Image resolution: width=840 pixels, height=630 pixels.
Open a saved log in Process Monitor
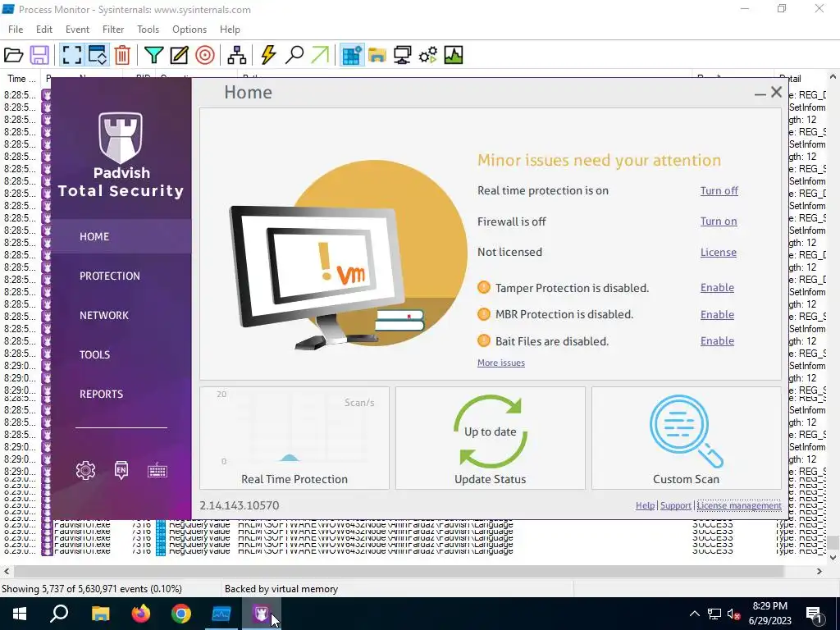pyautogui.click(x=13, y=55)
